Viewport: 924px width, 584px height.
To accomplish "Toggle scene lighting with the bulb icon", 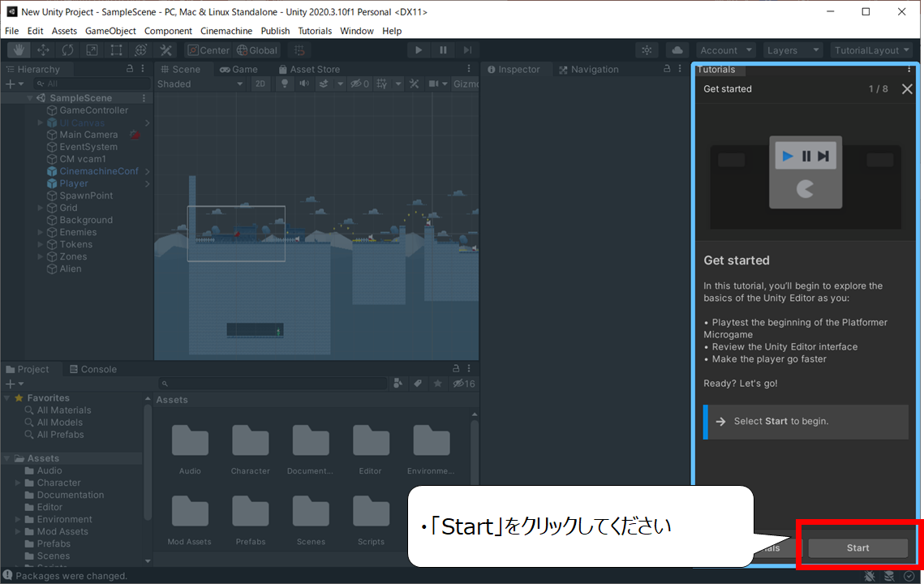I will click(x=285, y=84).
